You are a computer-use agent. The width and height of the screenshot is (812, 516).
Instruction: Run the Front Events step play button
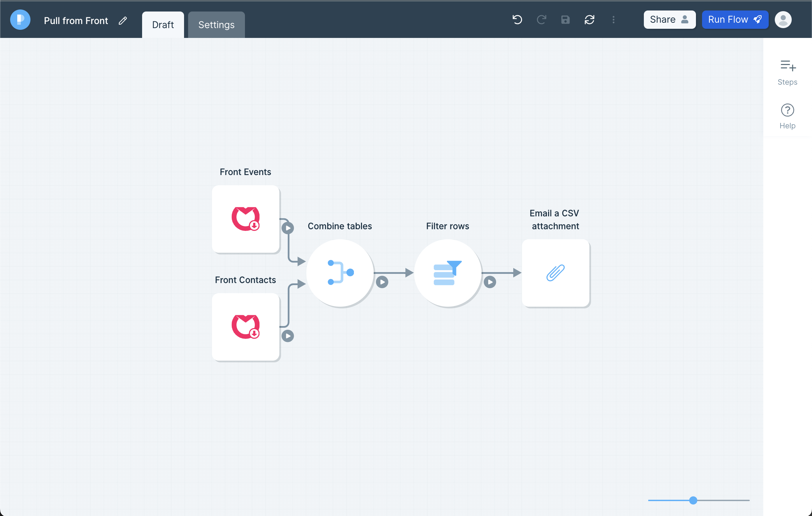click(x=288, y=228)
